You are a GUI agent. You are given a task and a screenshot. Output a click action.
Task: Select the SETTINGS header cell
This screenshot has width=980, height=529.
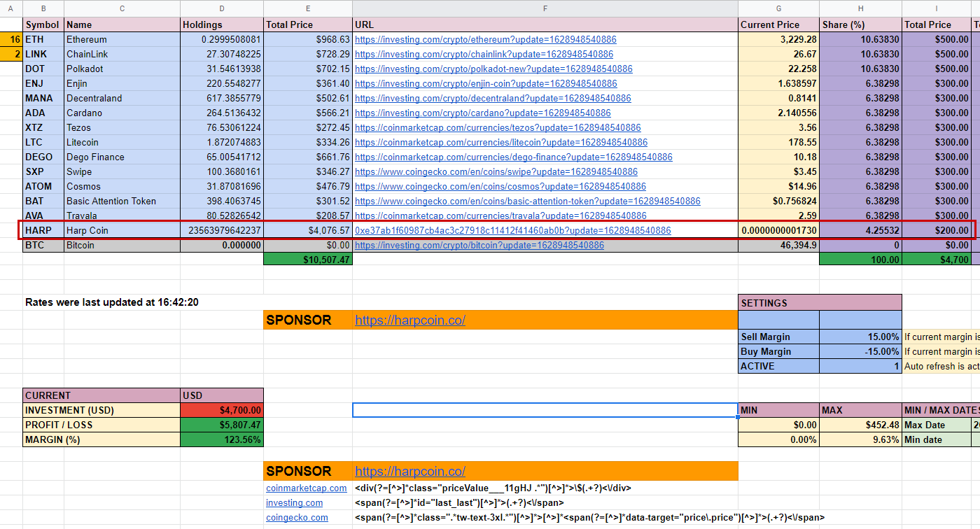(820, 303)
